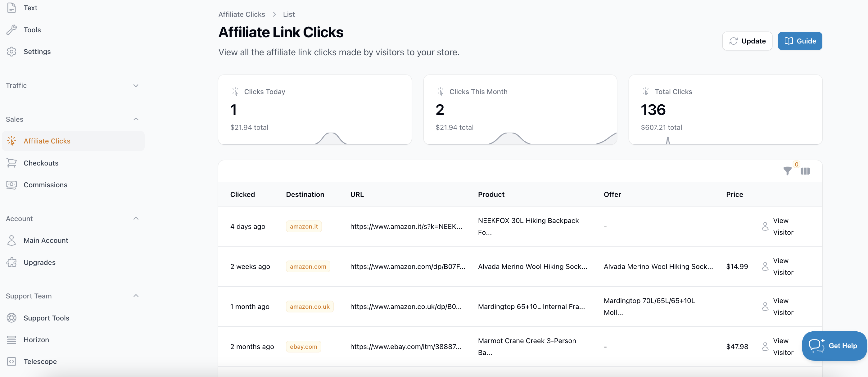Click the Settings gear icon

point(11,52)
